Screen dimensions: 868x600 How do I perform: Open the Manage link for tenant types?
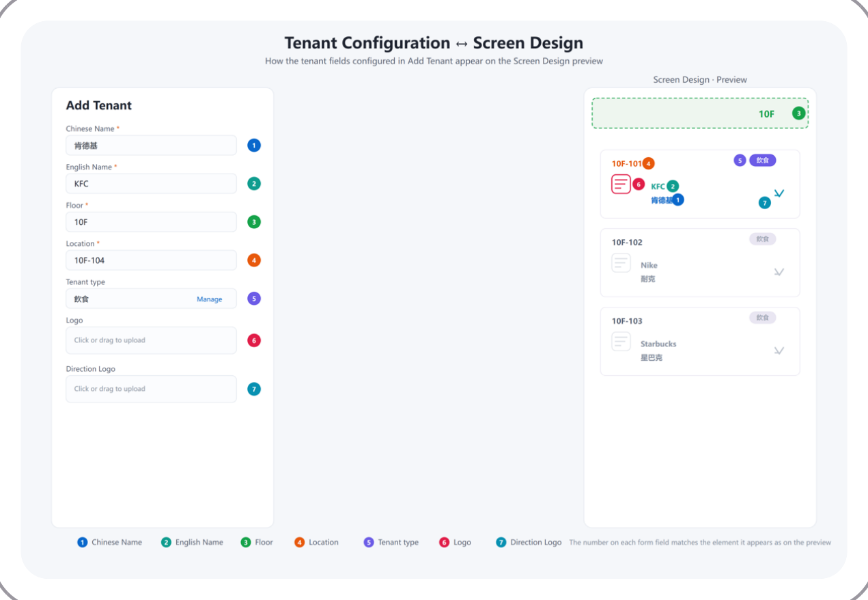(x=209, y=299)
